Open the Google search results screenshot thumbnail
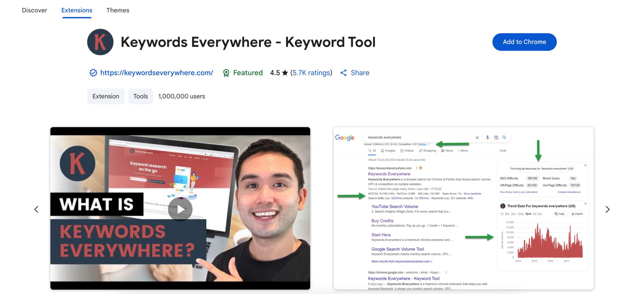Screen dimensions: 644x294 pos(463,208)
